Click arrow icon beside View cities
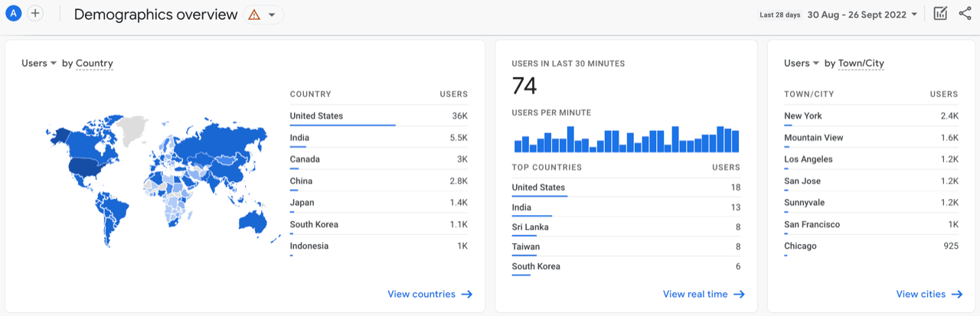Image resolution: width=980 pixels, height=316 pixels. tap(958, 295)
